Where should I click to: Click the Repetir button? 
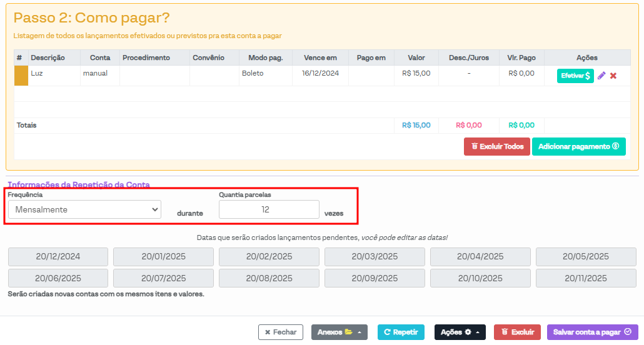click(401, 332)
